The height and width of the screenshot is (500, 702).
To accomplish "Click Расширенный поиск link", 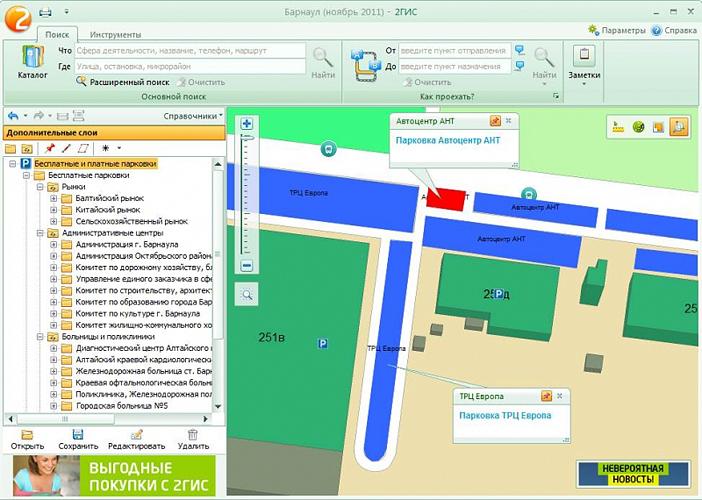I will pyautogui.click(x=129, y=82).
